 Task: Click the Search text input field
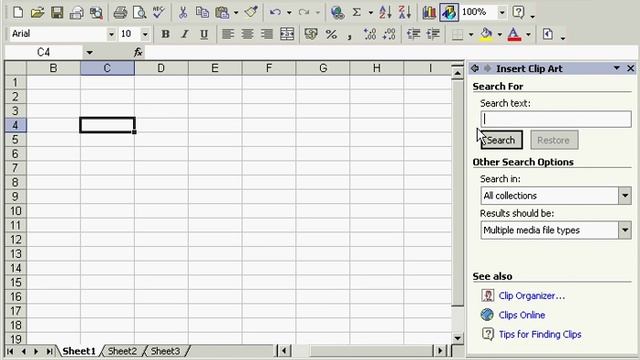click(x=556, y=119)
